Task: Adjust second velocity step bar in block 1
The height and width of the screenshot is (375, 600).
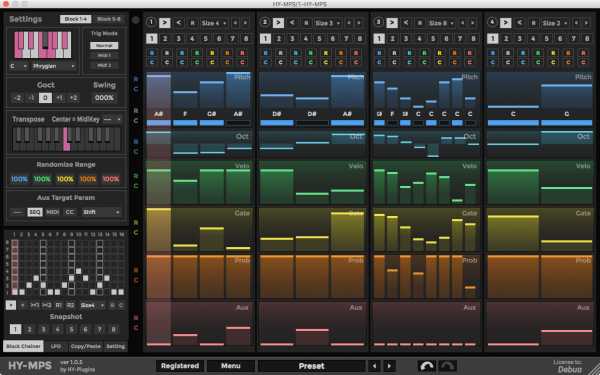Action: coord(185,192)
